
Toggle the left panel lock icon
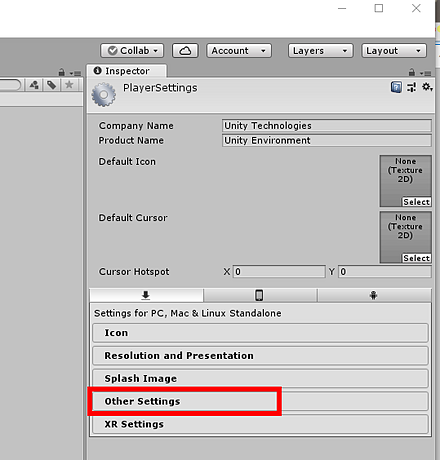pos(62,72)
